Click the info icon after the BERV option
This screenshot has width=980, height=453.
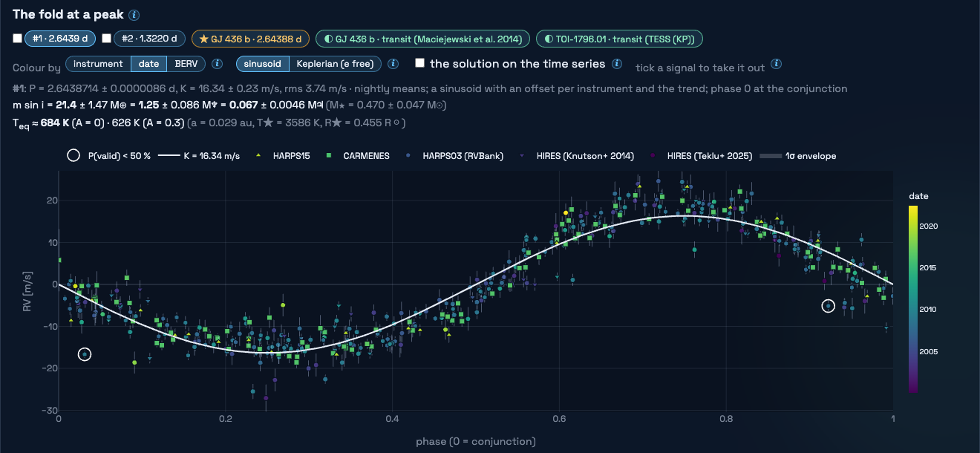[218, 64]
